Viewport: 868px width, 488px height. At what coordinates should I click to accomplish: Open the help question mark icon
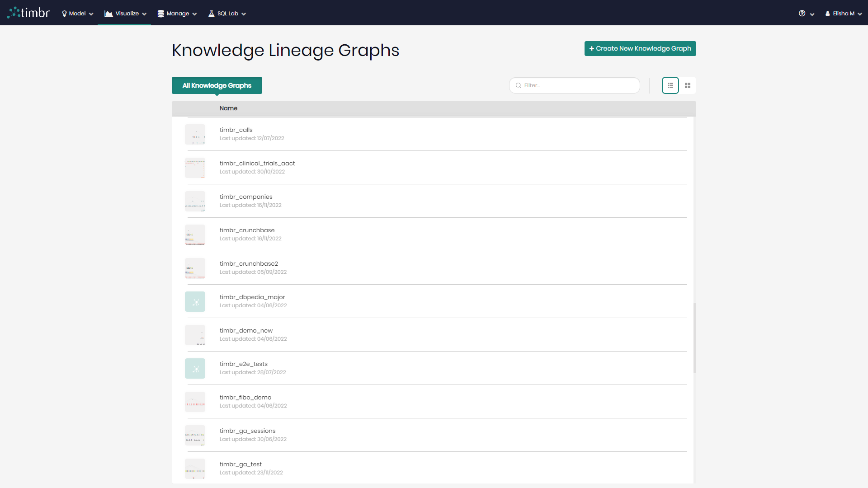click(802, 14)
